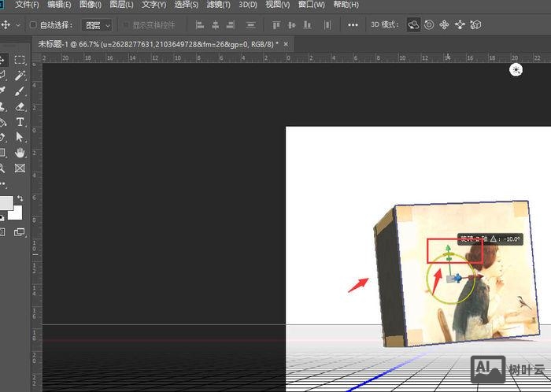Click the gray center cube of 3D widget
The width and height of the screenshot is (551, 392).
pyautogui.click(x=450, y=279)
